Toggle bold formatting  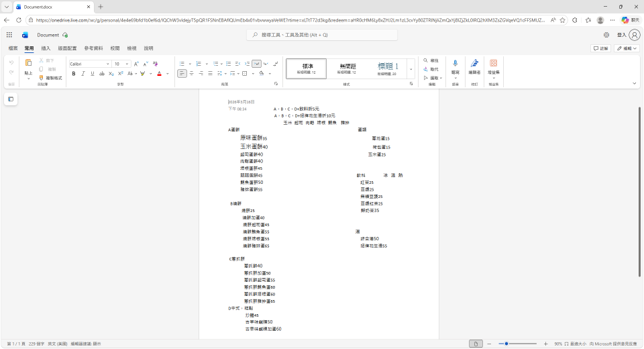pyautogui.click(x=74, y=74)
